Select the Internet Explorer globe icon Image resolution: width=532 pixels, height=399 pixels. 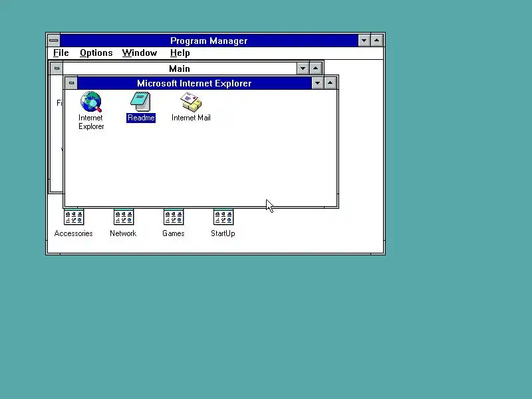point(91,102)
